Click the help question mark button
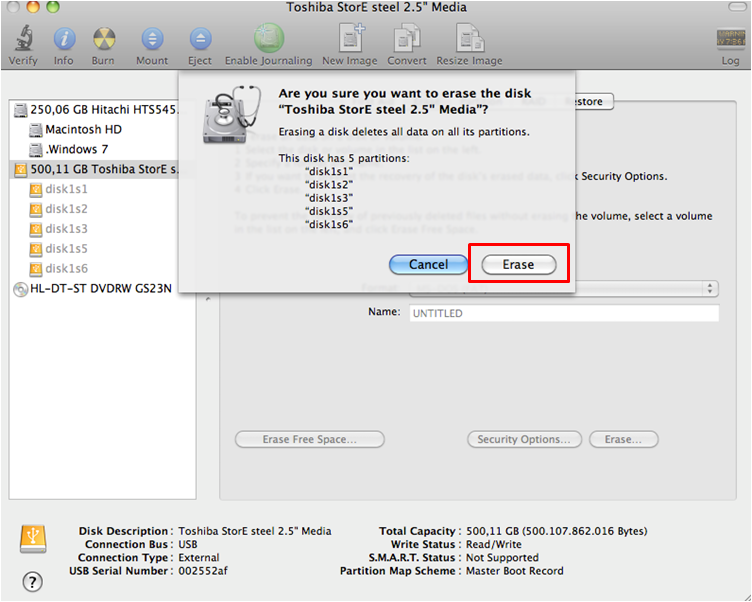This screenshot has height=602, width=752. (32, 581)
